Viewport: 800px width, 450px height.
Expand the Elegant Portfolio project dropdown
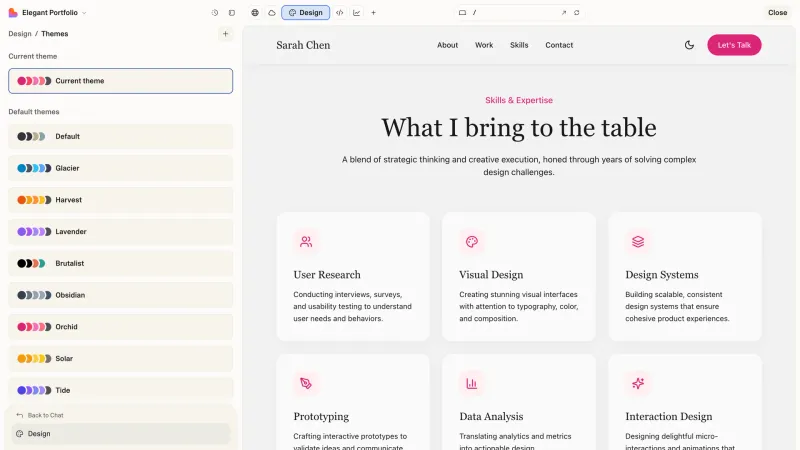click(x=84, y=13)
